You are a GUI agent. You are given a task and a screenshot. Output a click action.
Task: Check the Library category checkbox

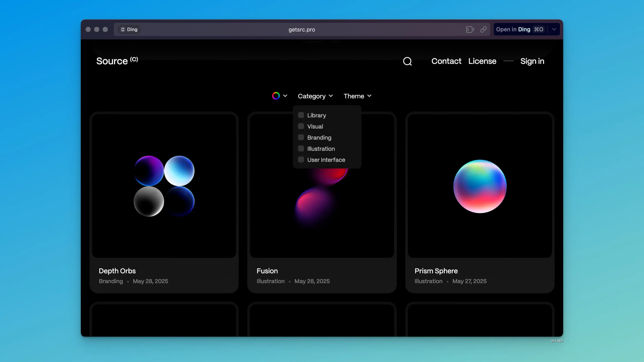click(x=301, y=115)
